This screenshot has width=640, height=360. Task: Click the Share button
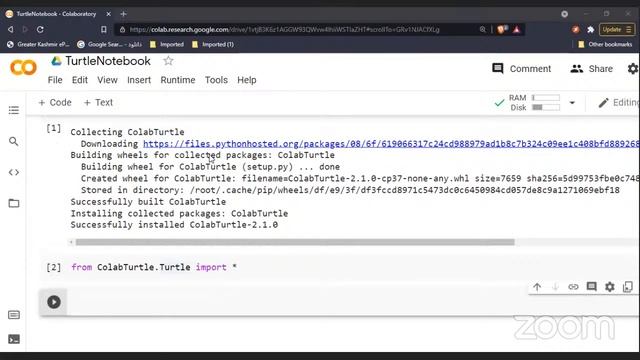point(591,69)
